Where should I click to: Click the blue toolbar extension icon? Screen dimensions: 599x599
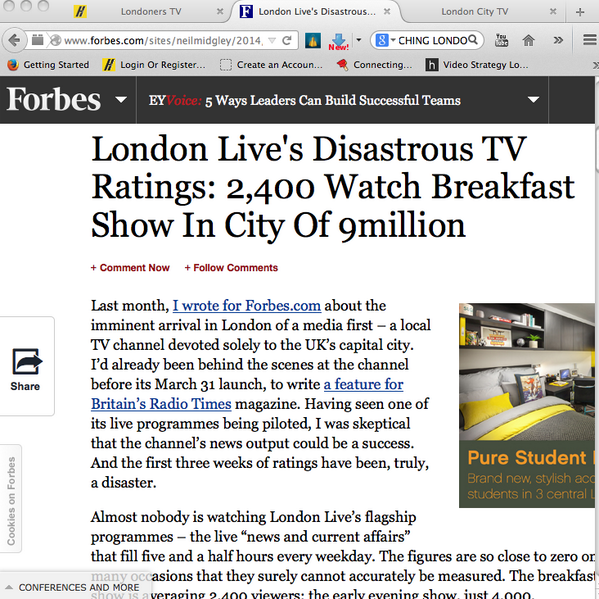[x=312, y=40]
